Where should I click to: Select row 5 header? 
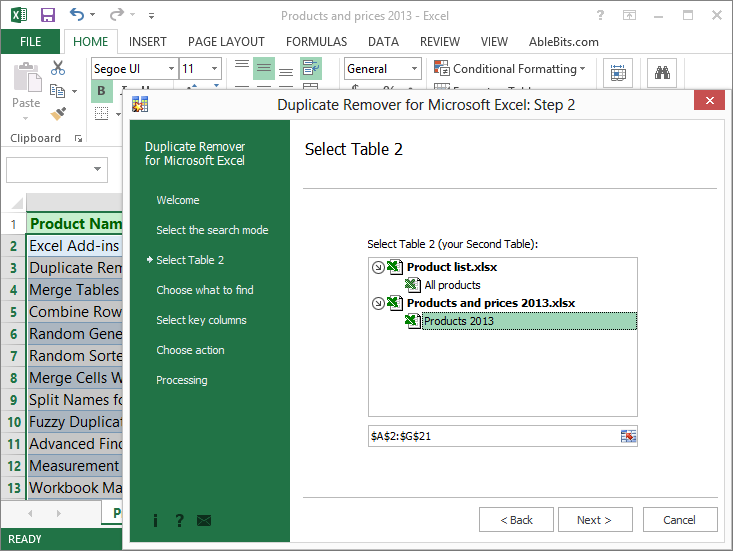pos(14,312)
